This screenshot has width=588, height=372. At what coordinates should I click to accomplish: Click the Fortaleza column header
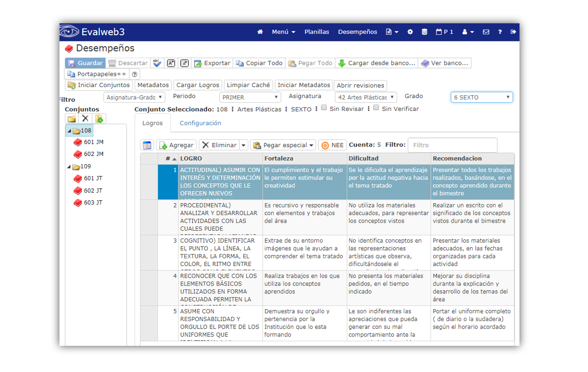[304, 158]
